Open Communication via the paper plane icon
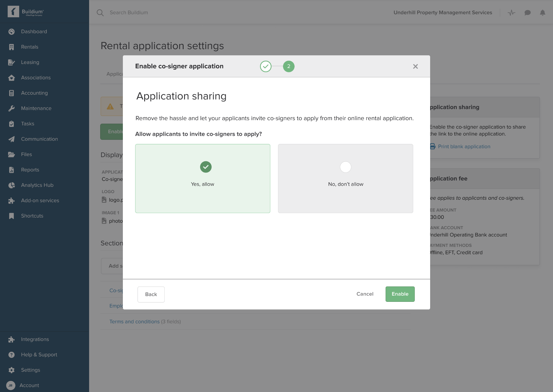 12,139
